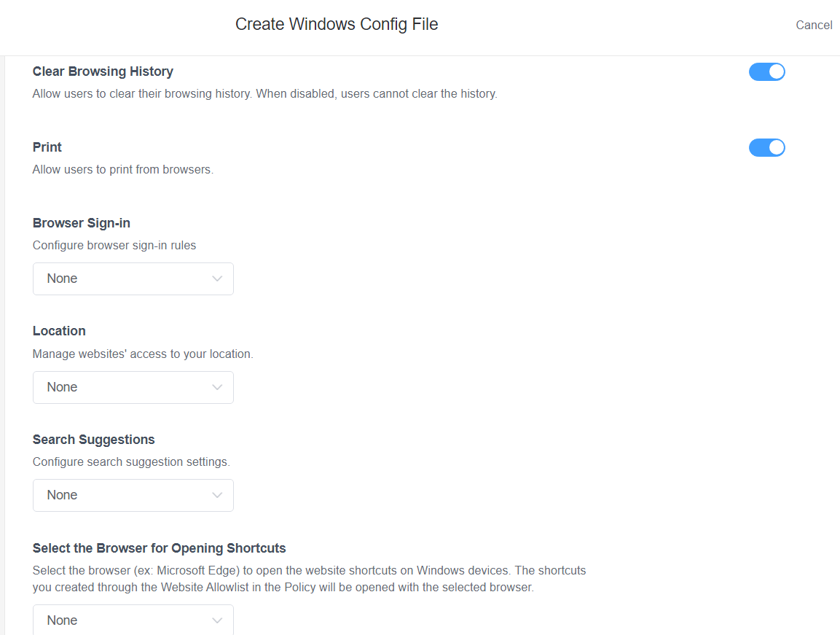Cancel creating the Windows config file
This screenshot has width=840, height=635.
click(x=814, y=26)
